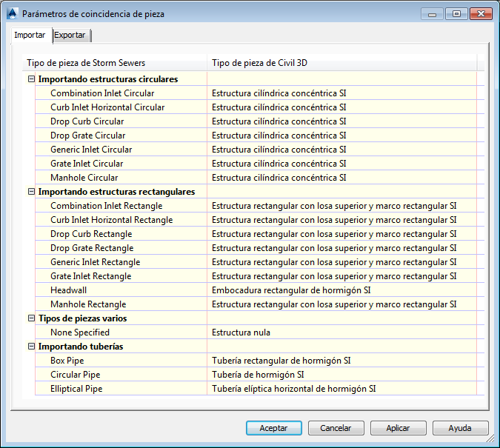Viewport: 500px width, 448px height.
Task: Open Civil 3D part cell for Manhole Circular
Action: point(341,177)
